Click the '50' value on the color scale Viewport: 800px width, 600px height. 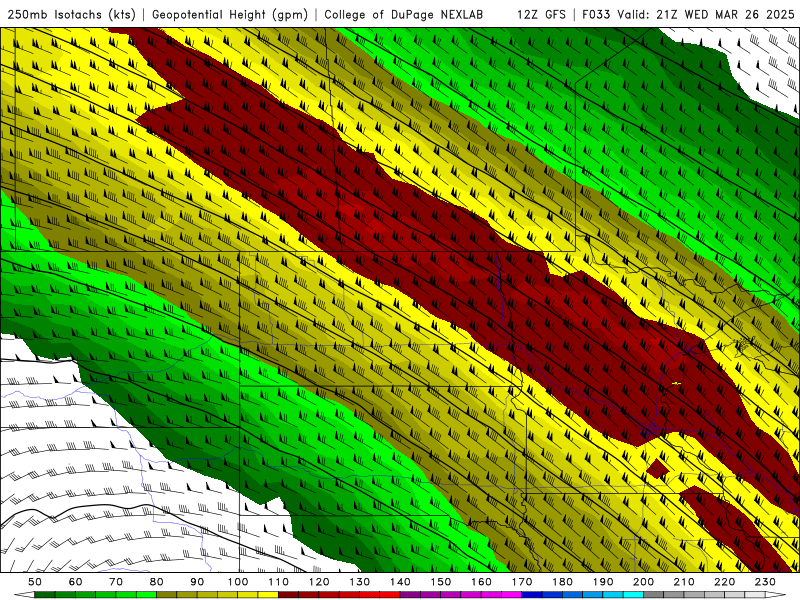[35, 582]
